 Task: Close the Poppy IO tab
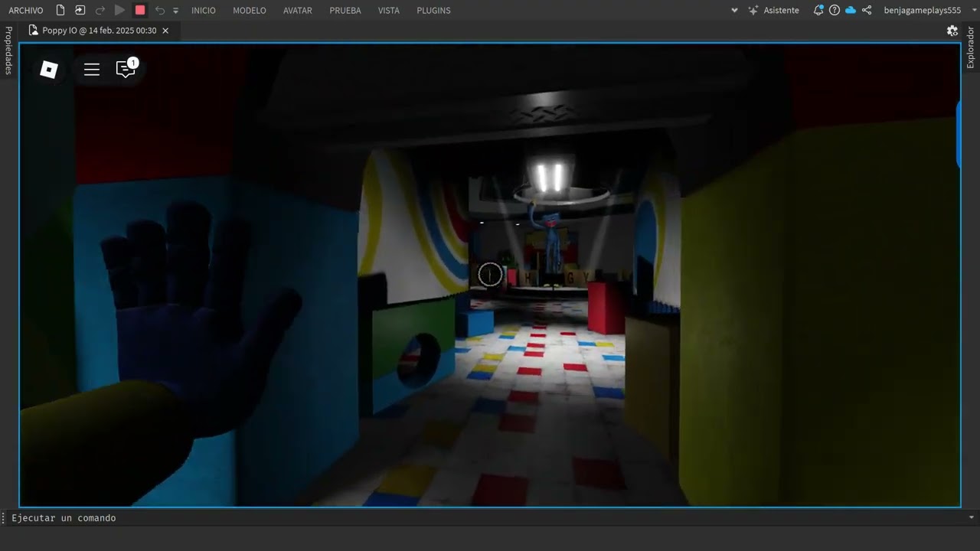coord(165,31)
